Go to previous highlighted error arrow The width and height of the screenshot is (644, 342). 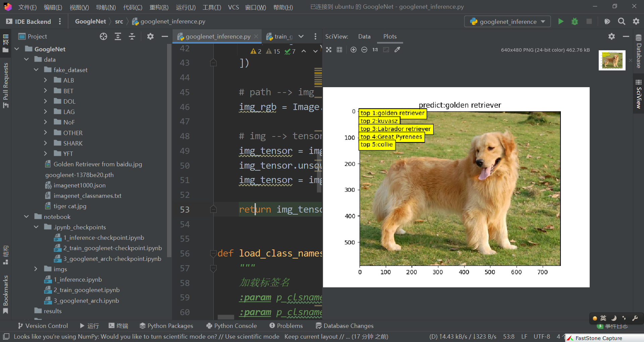click(304, 51)
